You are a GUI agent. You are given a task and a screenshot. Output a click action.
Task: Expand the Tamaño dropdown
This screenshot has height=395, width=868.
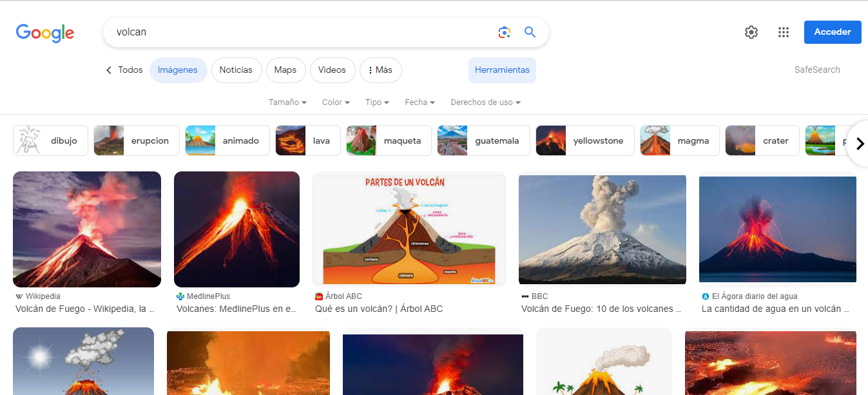tap(287, 102)
